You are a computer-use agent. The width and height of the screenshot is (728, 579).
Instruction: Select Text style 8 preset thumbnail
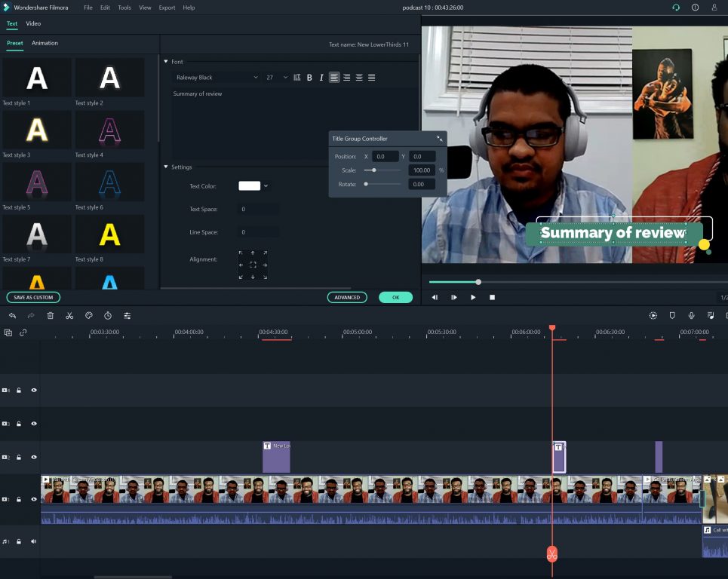(109, 234)
